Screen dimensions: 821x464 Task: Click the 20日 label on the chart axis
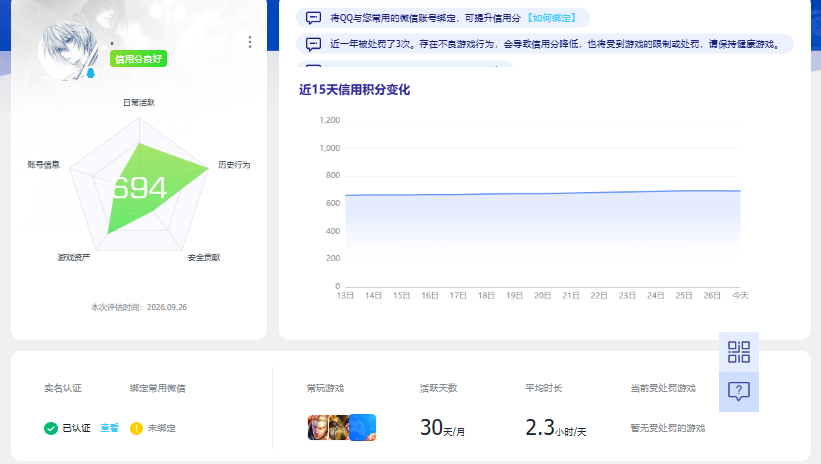(x=542, y=295)
